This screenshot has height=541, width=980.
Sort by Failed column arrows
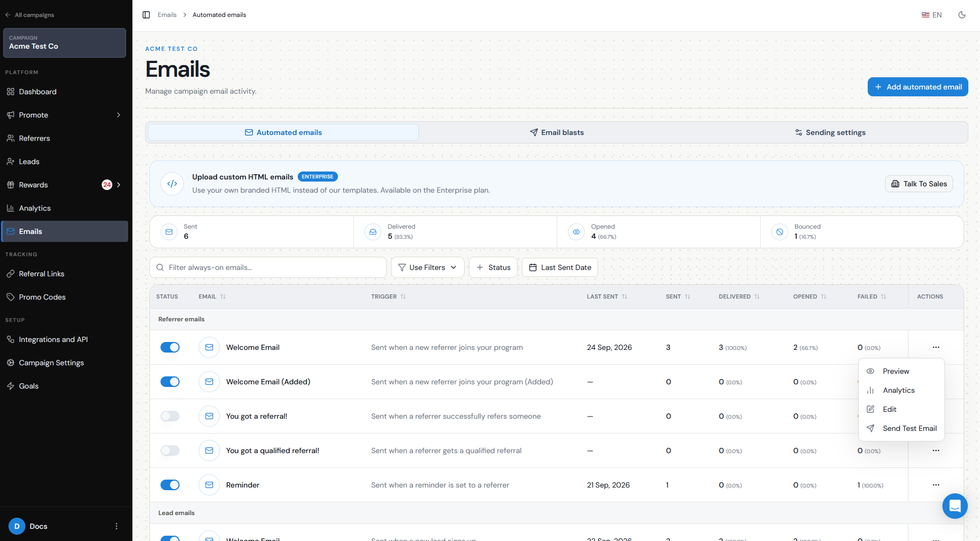[x=884, y=296]
